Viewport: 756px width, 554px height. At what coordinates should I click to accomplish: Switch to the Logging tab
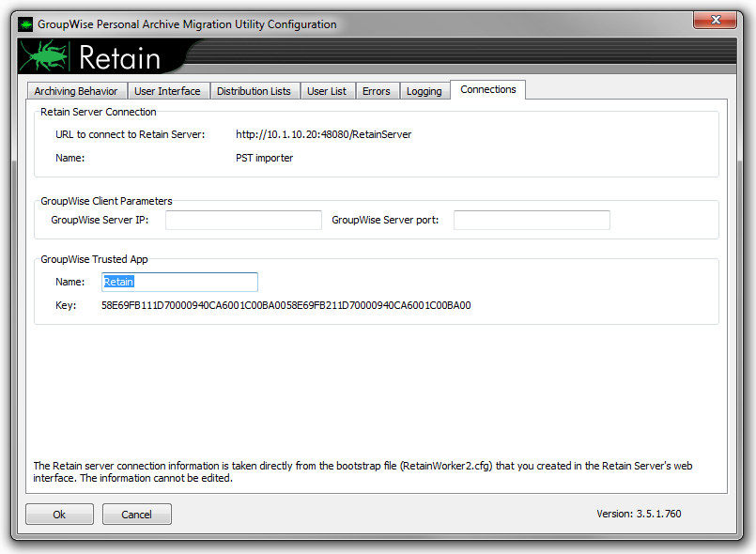tap(424, 91)
